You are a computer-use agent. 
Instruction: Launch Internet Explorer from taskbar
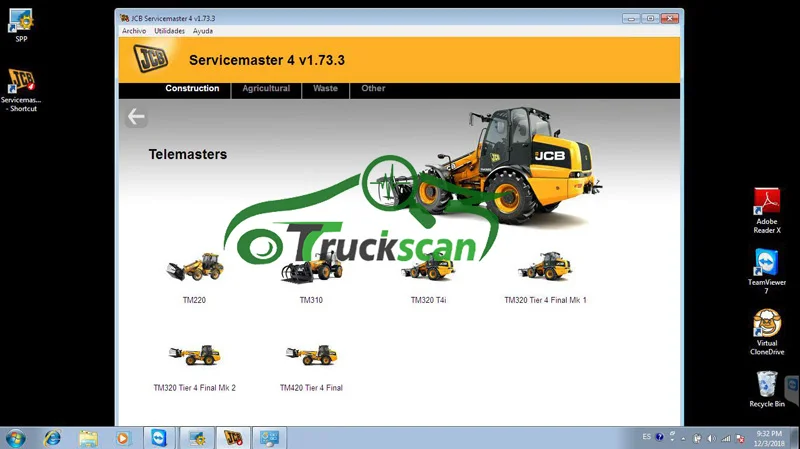click(52, 438)
